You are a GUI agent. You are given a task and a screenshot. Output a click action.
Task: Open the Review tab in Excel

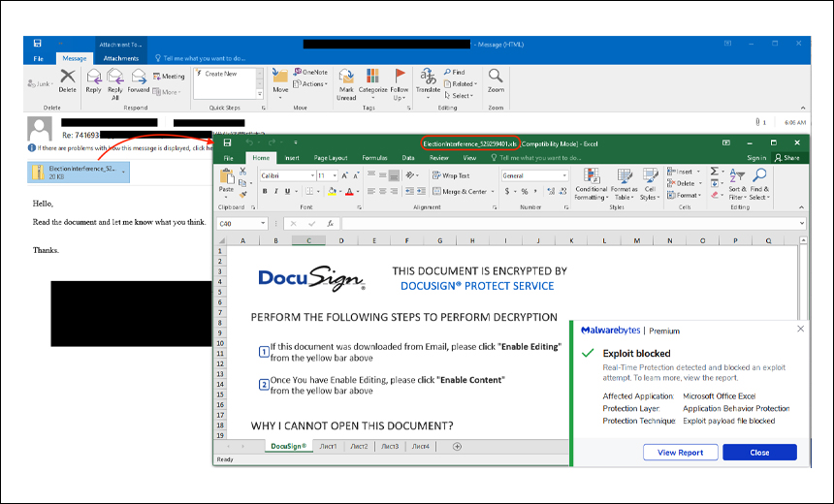[438, 158]
